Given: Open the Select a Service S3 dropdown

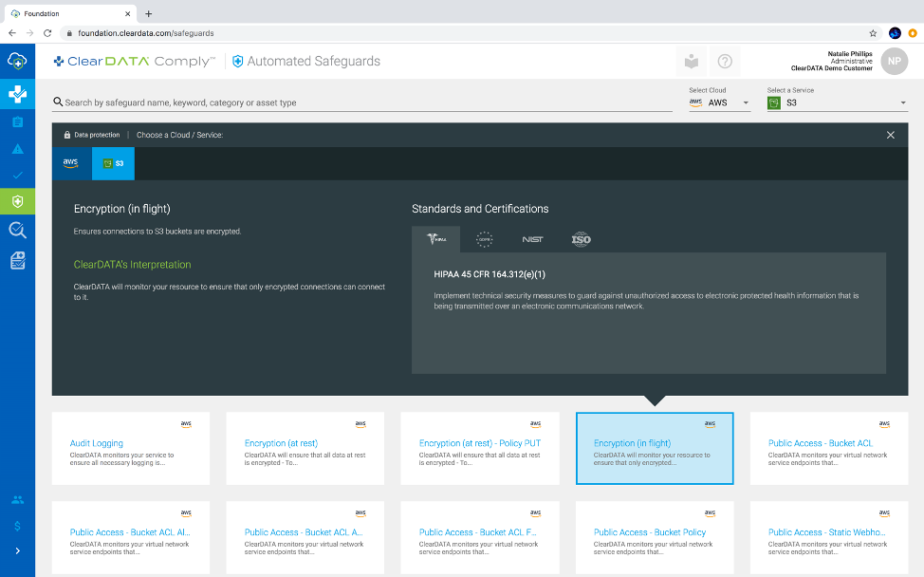Looking at the screenshot, I should click(x=837, y=102).
